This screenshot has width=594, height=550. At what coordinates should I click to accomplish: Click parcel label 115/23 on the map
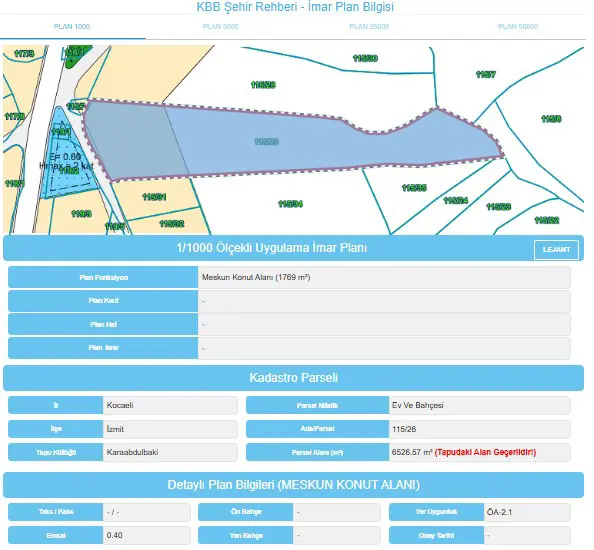[499, 206]
